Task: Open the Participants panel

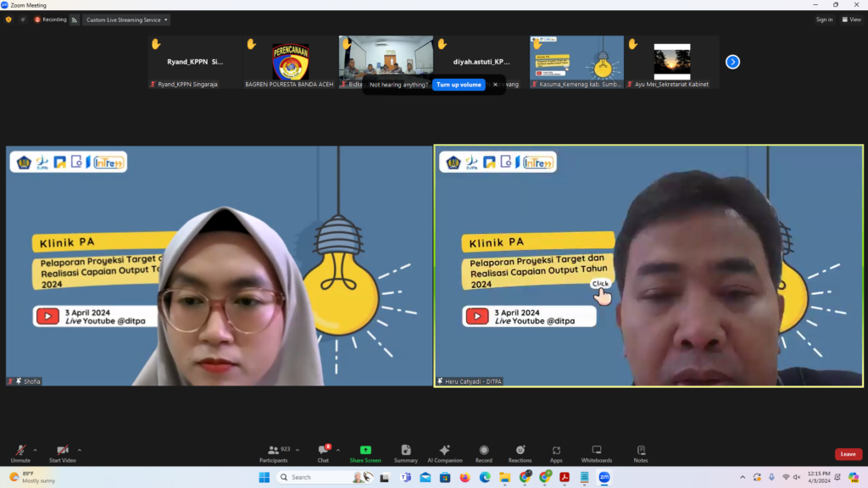Action: click(273, 453)
